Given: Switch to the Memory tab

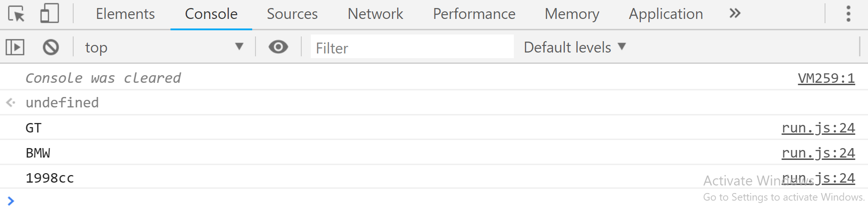Looking at the screenshot, I should pos(572,14).
